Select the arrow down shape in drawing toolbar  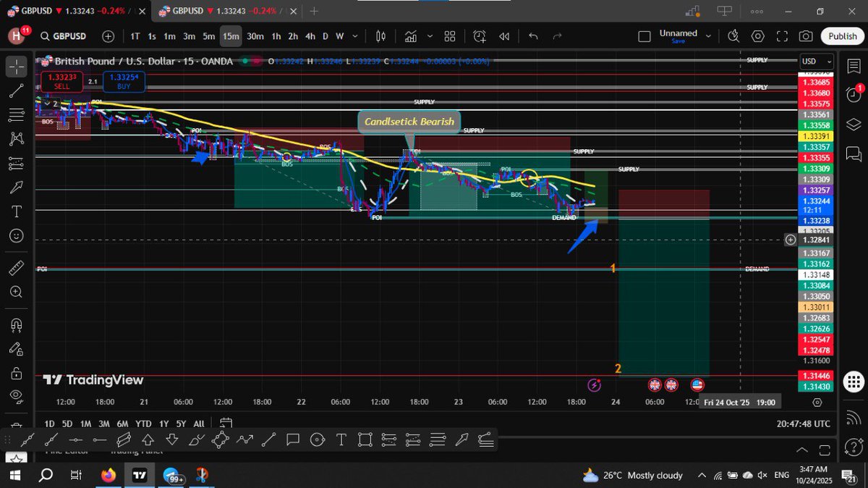tap(172, 439)
